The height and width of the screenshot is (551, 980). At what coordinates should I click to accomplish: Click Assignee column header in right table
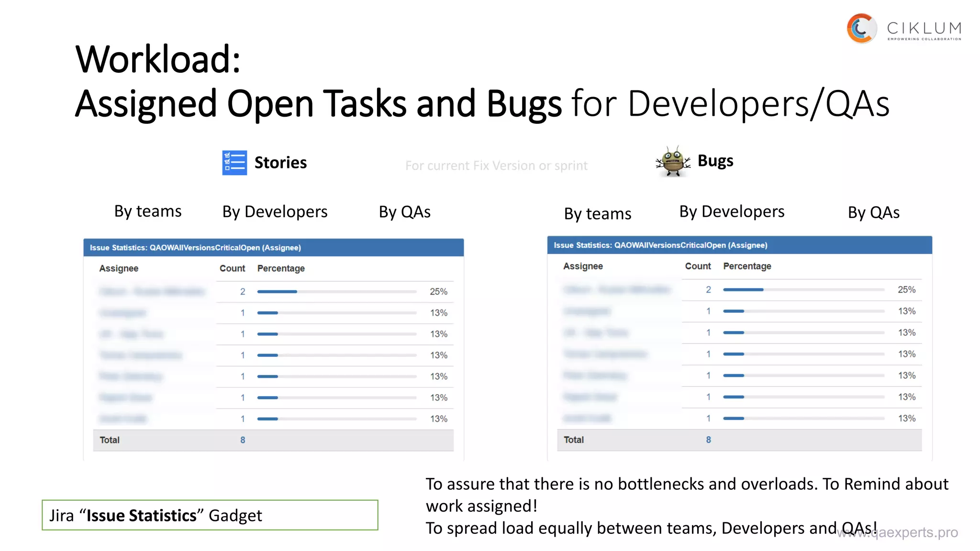pyautogui.click(x=583, y=266)
